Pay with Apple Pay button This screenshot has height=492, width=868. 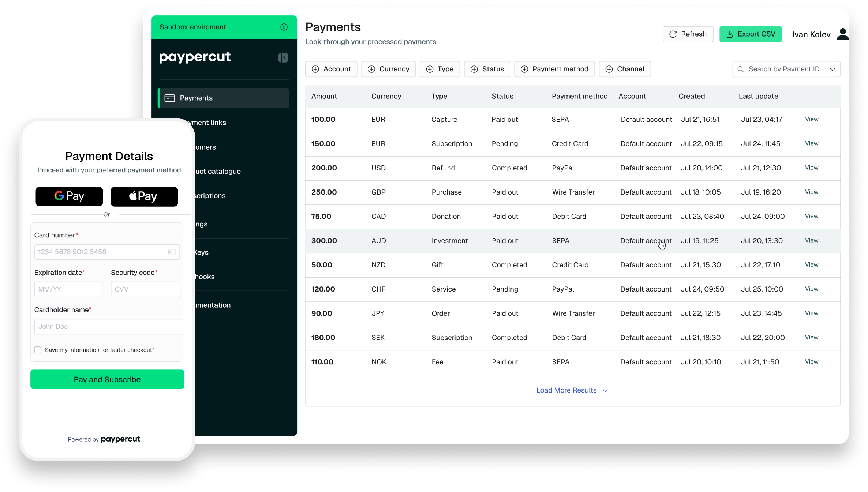[144, 196]
